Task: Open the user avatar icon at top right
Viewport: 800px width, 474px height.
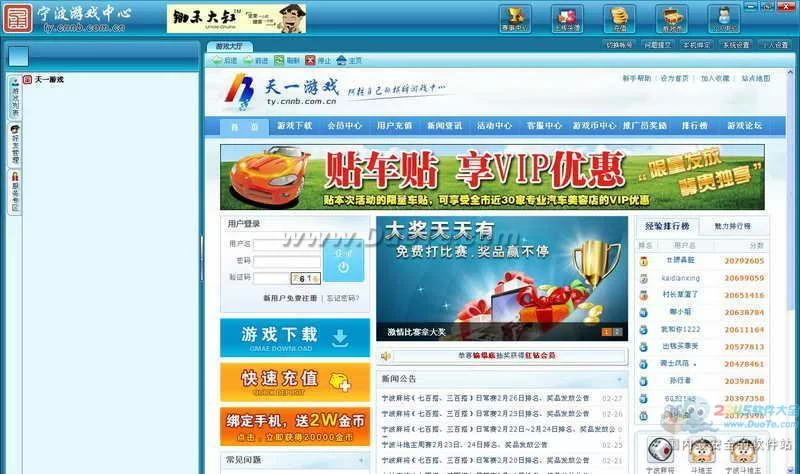Action: pyautogui.click(x=724, y=17)
